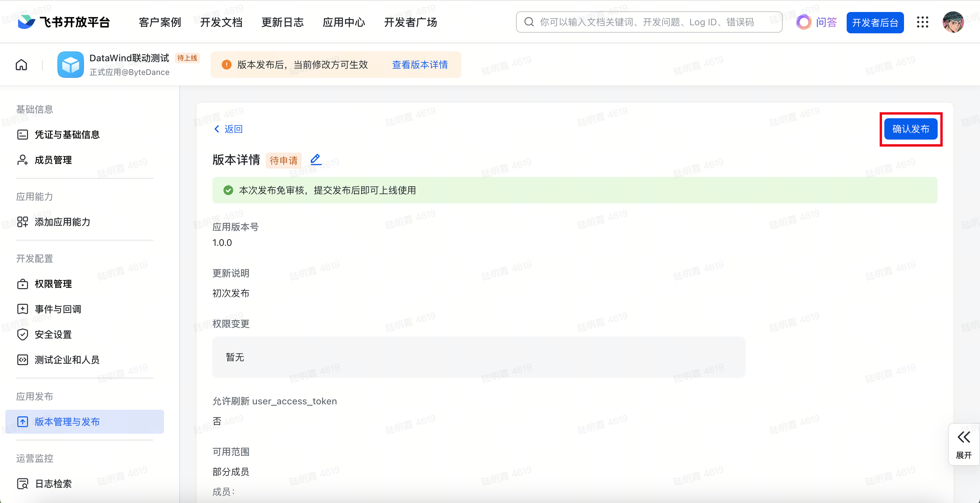Click the 确认发布 button
980x503 pixels.
coord(910,129)
